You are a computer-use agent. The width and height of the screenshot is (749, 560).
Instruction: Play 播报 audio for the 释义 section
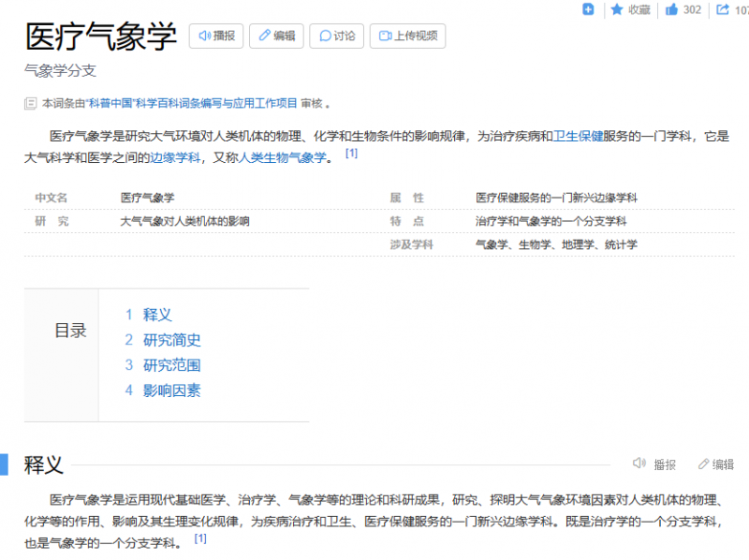(x=654, y=464)
